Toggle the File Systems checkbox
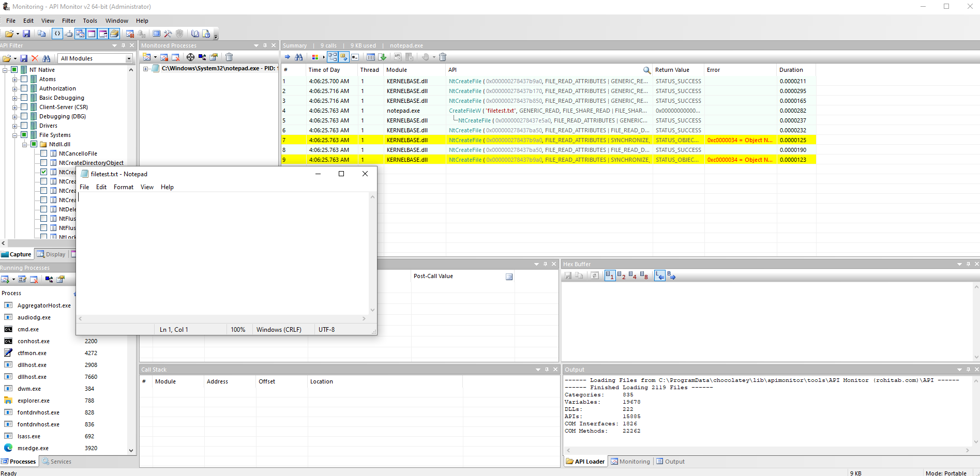 24,135
